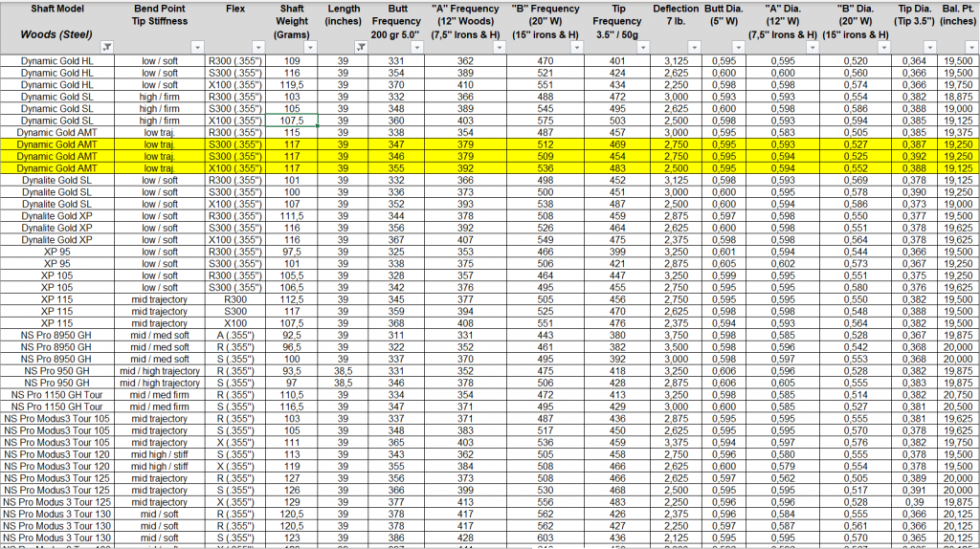The width and height of the screenshot is (980, 549).
Task: Click weight 112,5 in XP 115 R300 row
Action: coord(292,299)
